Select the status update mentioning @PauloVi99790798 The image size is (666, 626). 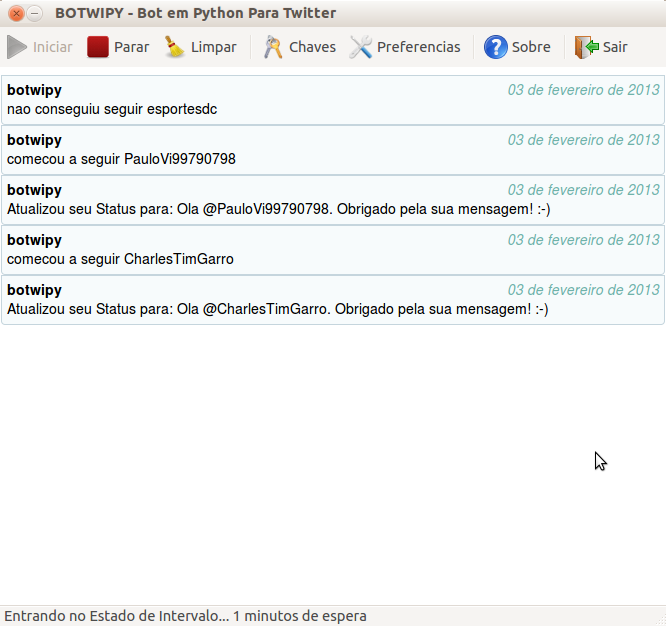click(x=333, y=200)
